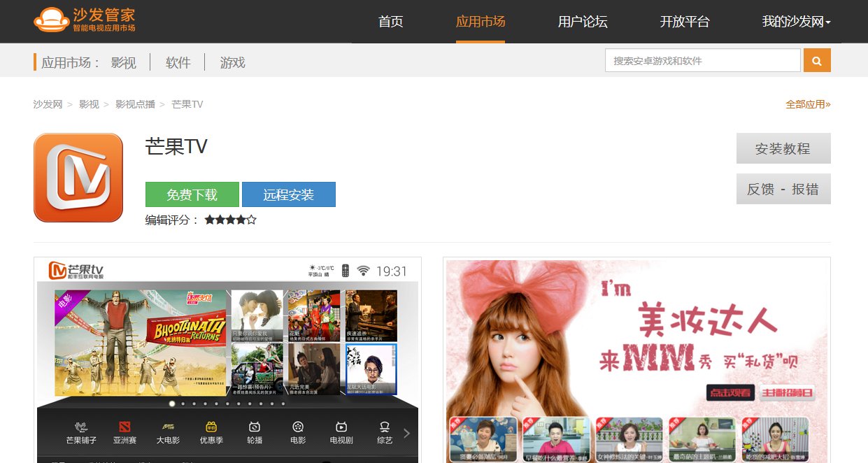This screenshot has height=463, width=868.
Task: Click 影视点播 in the breadcrumb
Action: click(135, 104)
